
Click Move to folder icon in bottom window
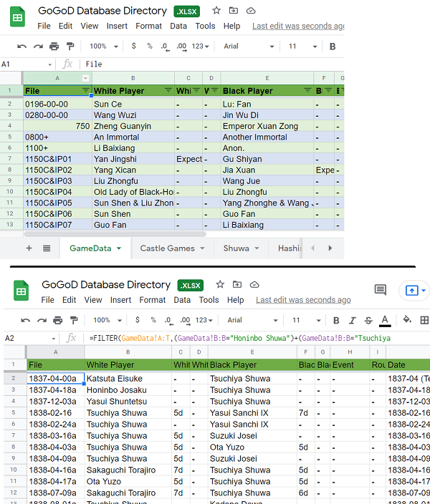pyautogui.click(x=237, y=284)
